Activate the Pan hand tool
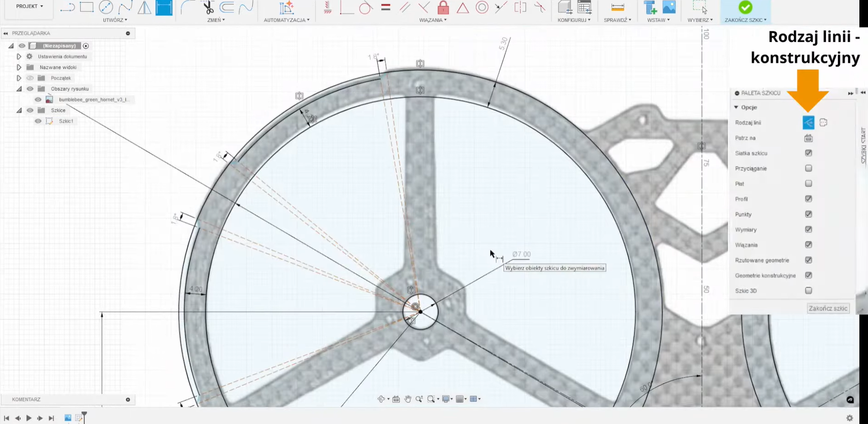 (x=407, y=399)
